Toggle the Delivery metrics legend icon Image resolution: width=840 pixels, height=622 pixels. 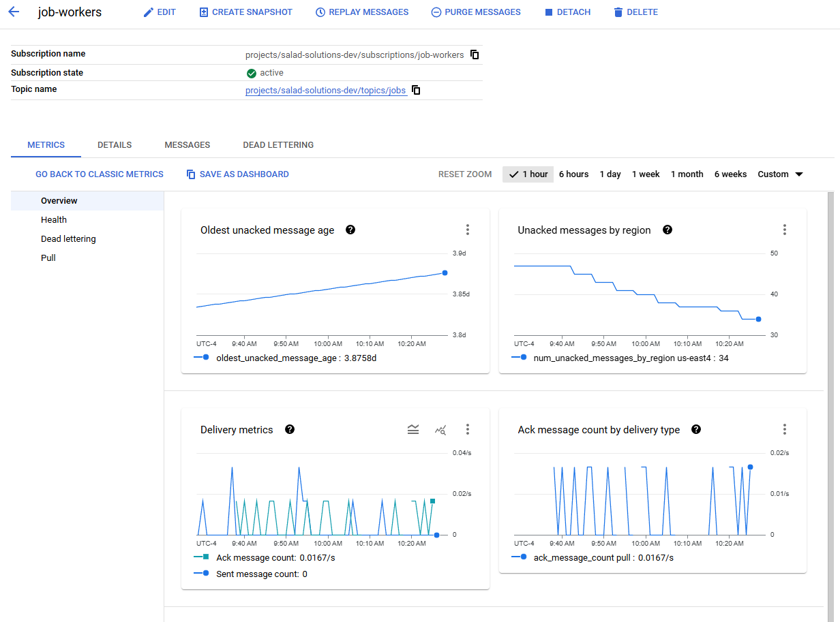[413, 429]
